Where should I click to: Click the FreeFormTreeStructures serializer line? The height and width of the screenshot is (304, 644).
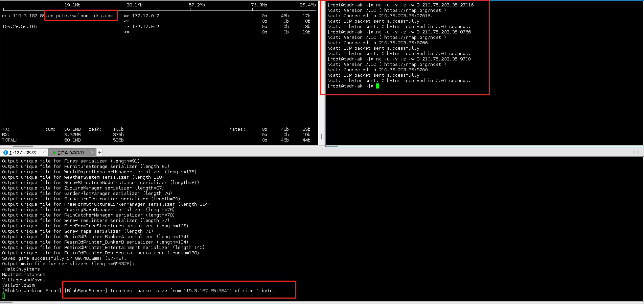[x=95, y=226]
